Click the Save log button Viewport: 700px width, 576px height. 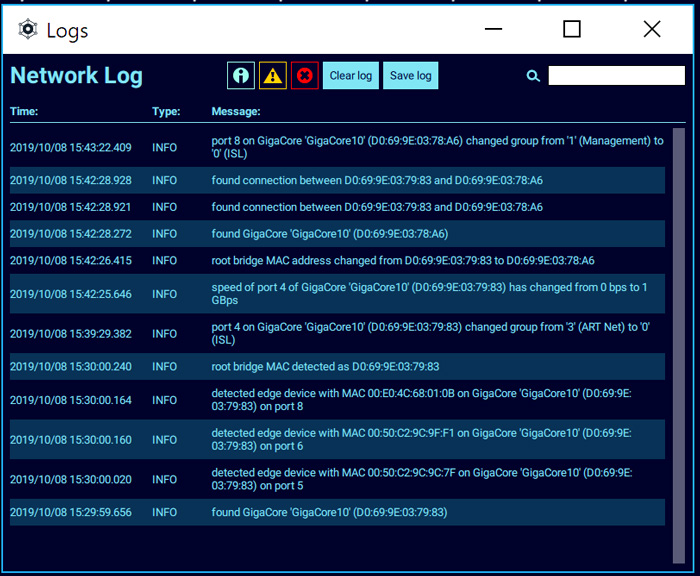pyautogui.click(x=410, y=75)
